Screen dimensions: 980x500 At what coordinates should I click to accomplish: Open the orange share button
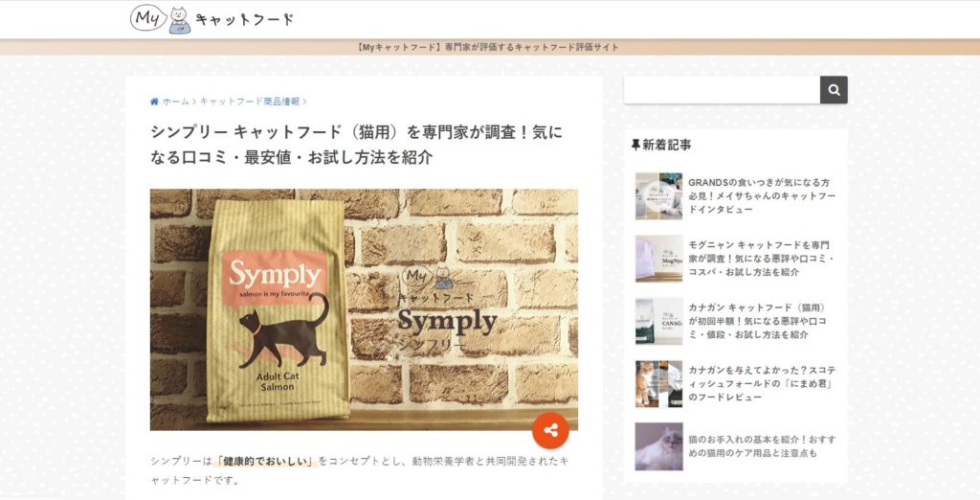coord(550,430)
